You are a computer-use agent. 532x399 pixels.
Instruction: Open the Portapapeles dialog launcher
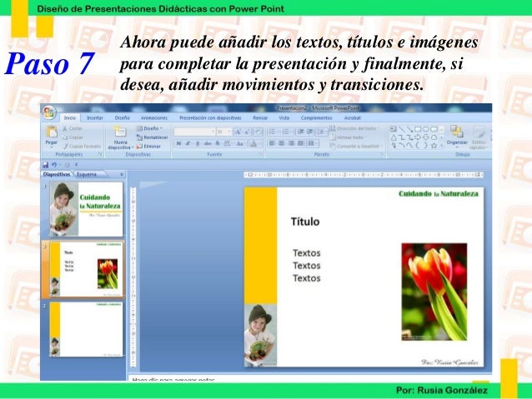(101, 155)
